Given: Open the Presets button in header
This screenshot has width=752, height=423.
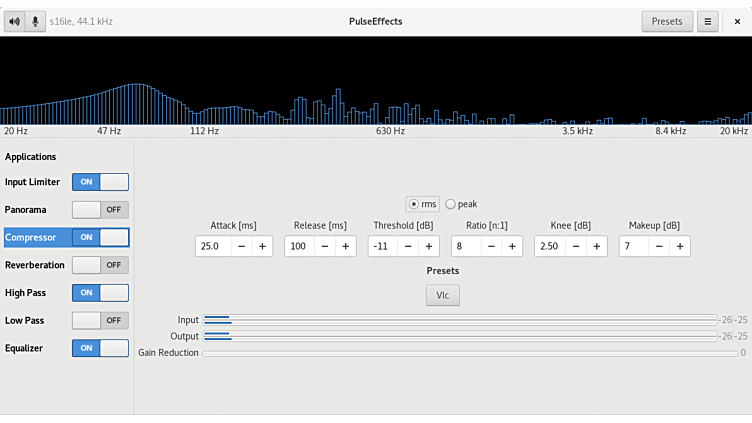Looking at the screenshot, I should click(x=666, y=21).
